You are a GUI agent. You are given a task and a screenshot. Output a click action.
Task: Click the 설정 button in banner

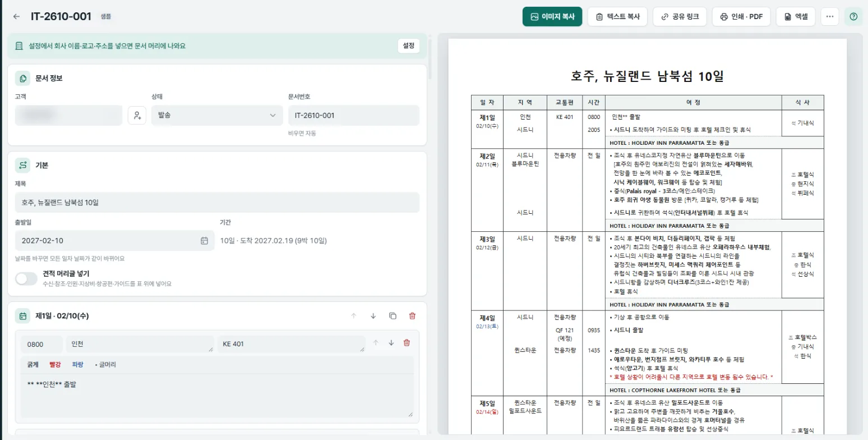[x=408, y=46]
